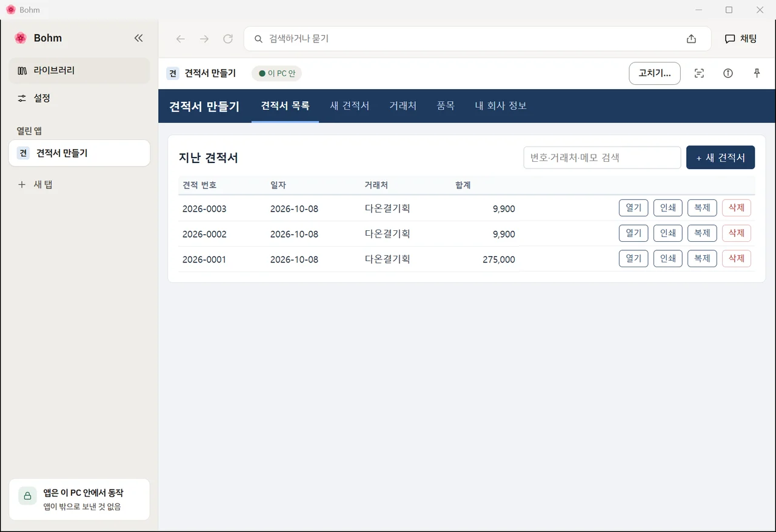The width and height of the screenshot is (776, 532).
Task: Open 라이브러리 in the sidebar
Action: point(79,70)
